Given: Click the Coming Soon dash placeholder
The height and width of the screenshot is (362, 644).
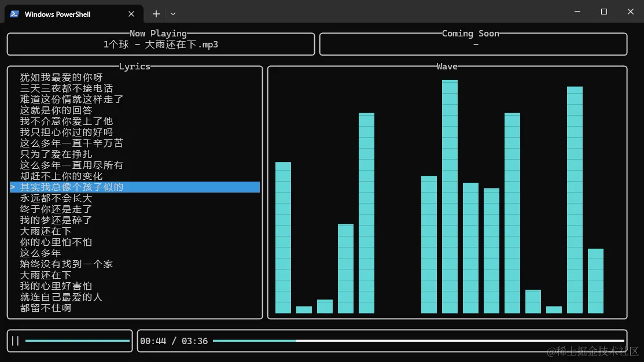Looking at the screenshot, I should 476,45.
